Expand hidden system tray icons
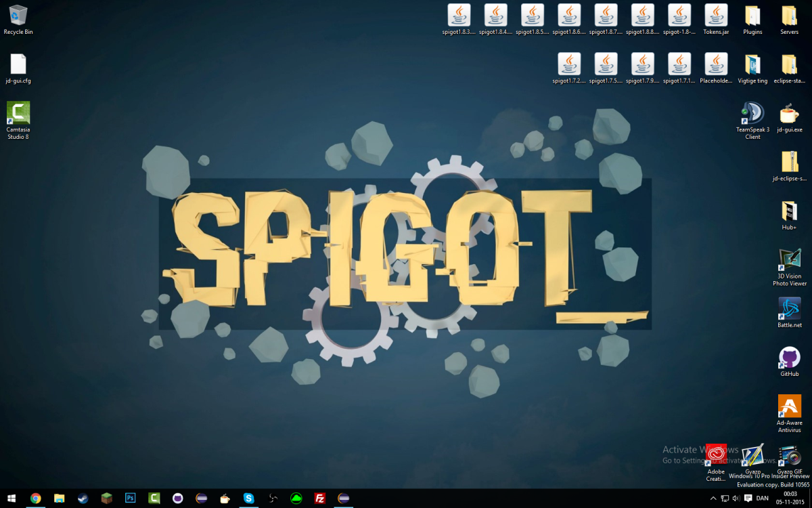The image size is (812, 508). tap(713, 499)
